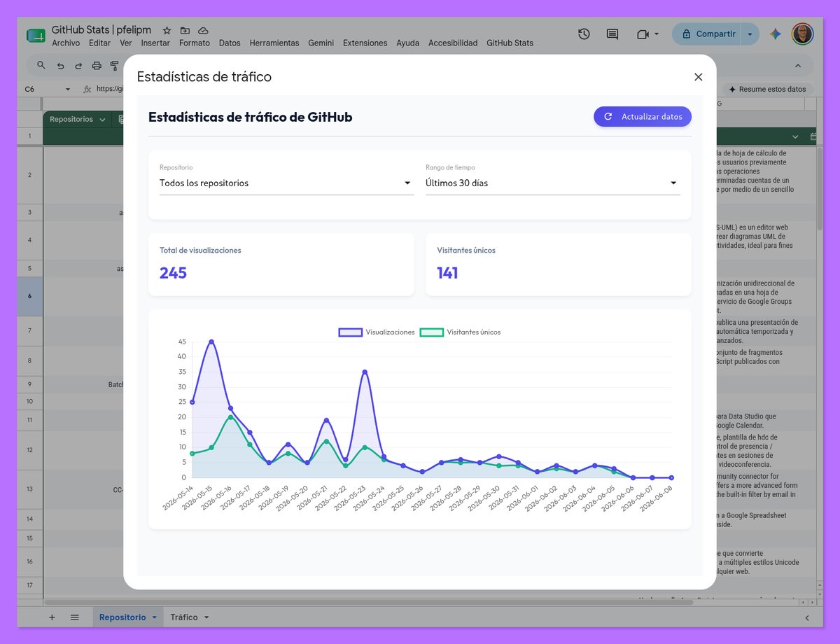Open the Repositorio dropdown selector
This screenshot has width=840, height=644.
(x=287, y=183)
